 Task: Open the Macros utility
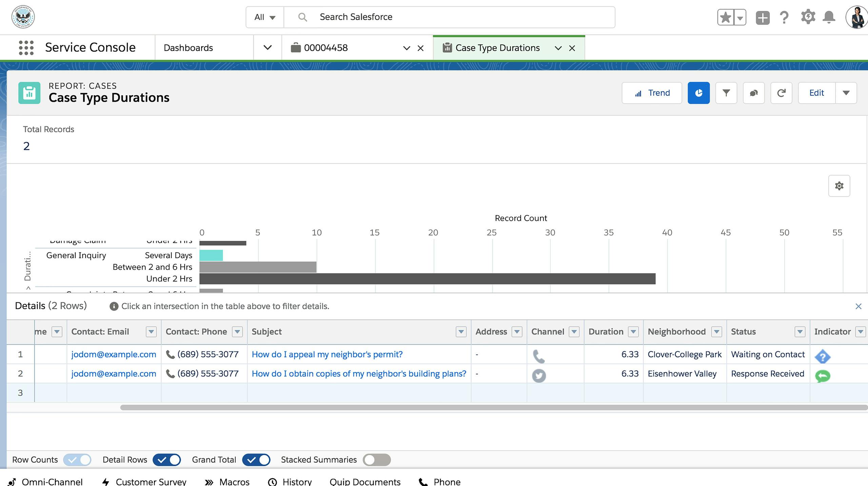[227, 482]
